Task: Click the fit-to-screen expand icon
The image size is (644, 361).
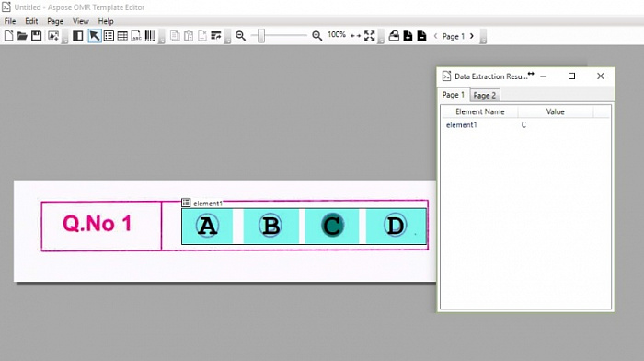Action: tap(369, 36)
